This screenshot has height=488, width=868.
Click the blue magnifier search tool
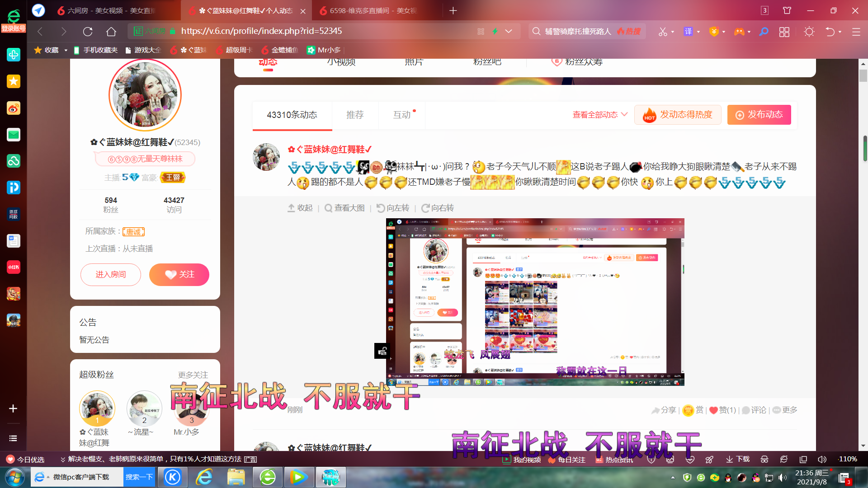pyautogui.click(x=764, y=32)
